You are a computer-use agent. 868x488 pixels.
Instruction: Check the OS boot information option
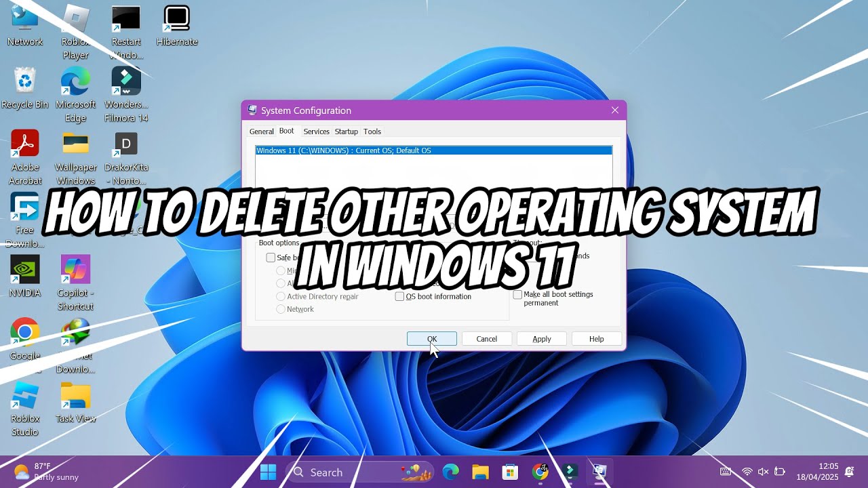click(400, 296)
